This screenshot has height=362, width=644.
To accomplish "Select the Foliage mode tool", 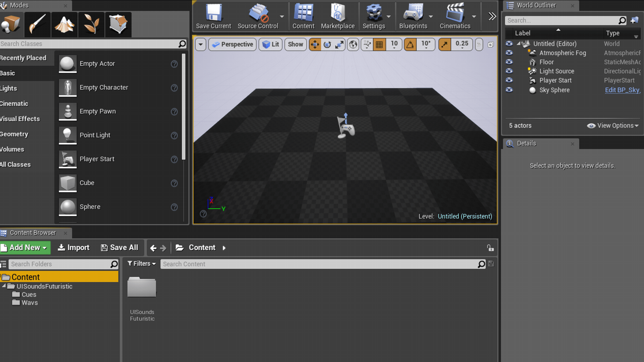I will (x=91, y=24).
